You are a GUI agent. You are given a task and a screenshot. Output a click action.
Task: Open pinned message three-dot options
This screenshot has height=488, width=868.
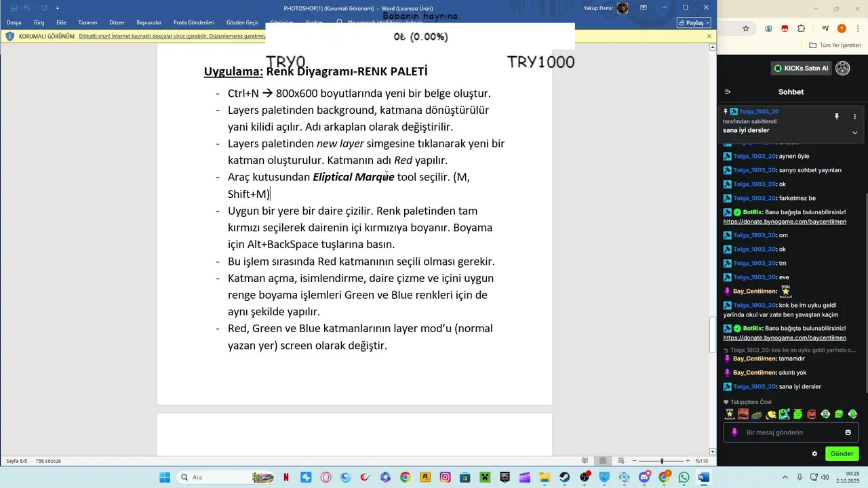[854, 117]
